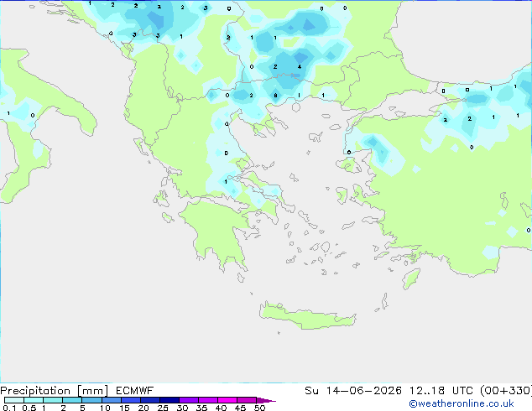Viewport: 532px width, 411px height.
Task: Click the 40–45 mm magenta legend swatch
Action: 227,400
